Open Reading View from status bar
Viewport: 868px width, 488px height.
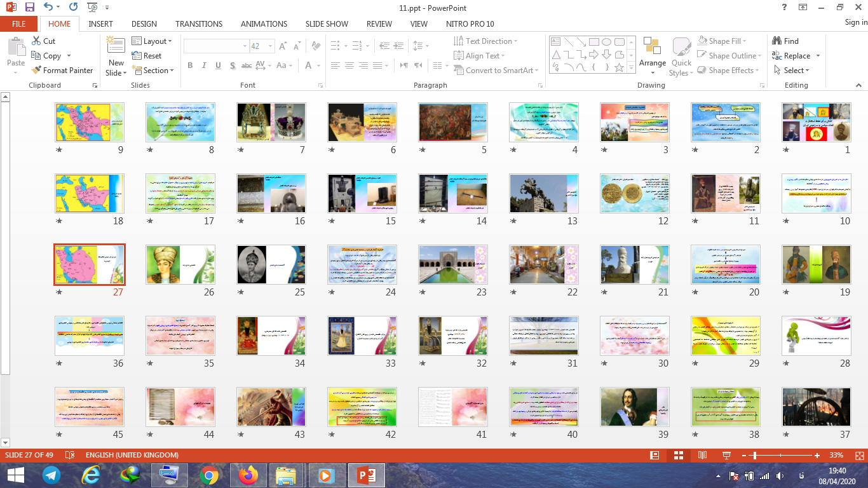[x=702, y=456]
